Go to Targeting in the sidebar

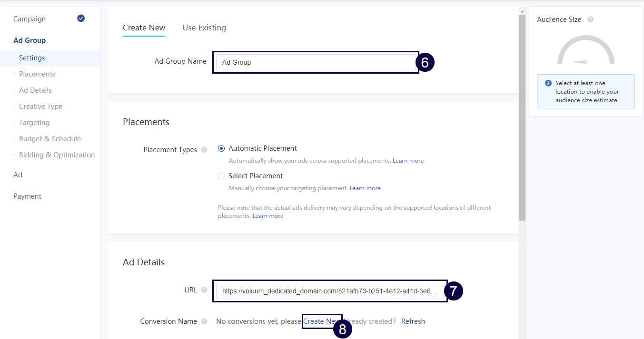(x=34, y=123)
